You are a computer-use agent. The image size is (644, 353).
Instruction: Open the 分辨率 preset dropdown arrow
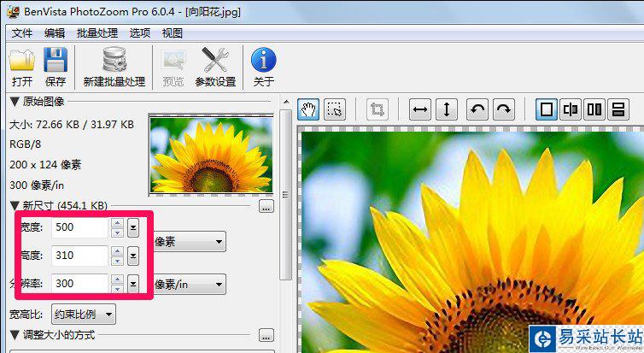pyautogui.click(x=132, y=284)
